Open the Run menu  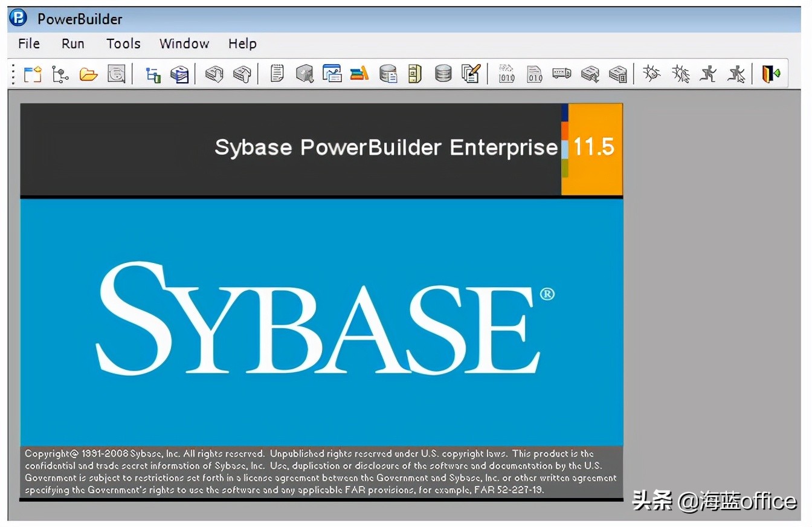point(72,43)
